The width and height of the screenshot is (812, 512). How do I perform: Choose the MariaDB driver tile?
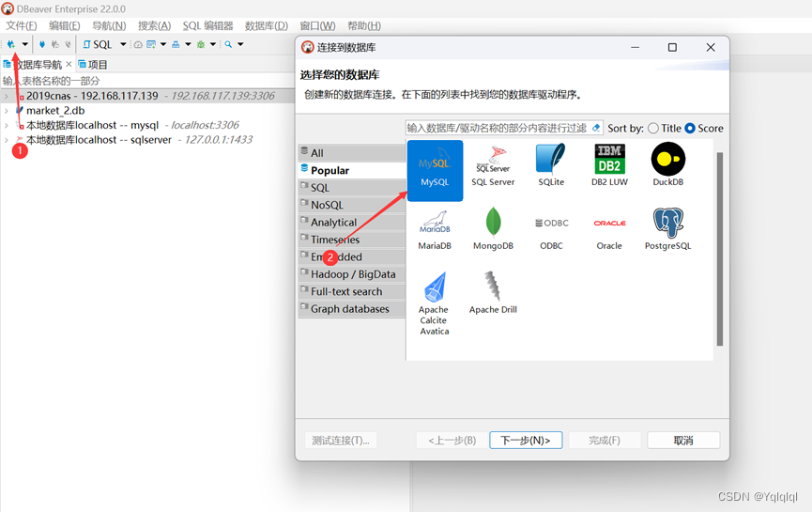coord(435,230)
